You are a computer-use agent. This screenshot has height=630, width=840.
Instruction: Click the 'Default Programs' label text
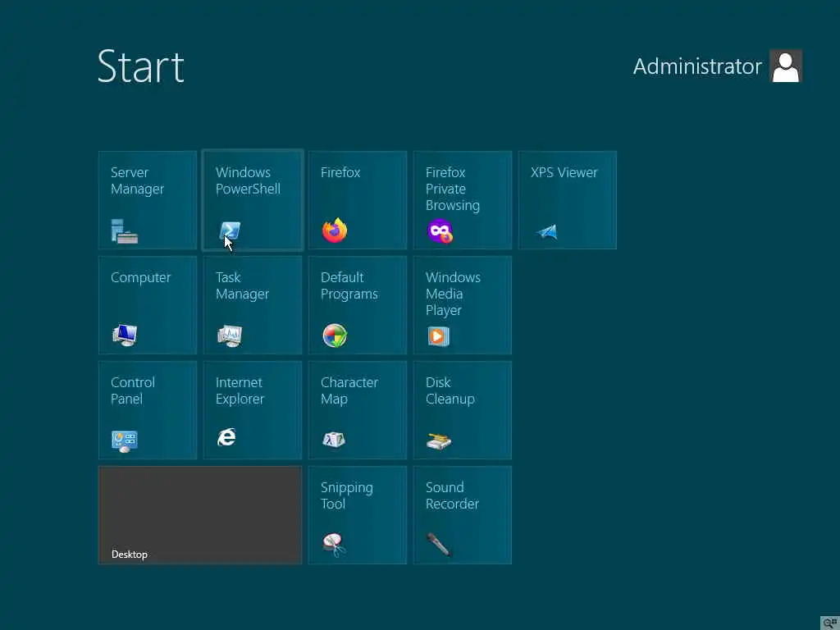tap(349, 285)
